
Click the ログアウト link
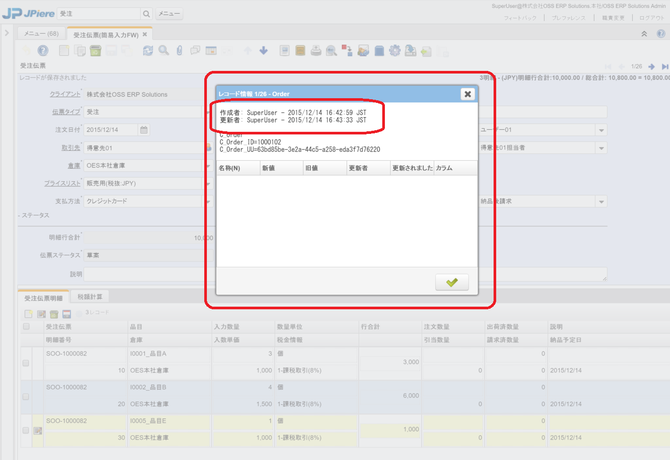tap(652, 18)
